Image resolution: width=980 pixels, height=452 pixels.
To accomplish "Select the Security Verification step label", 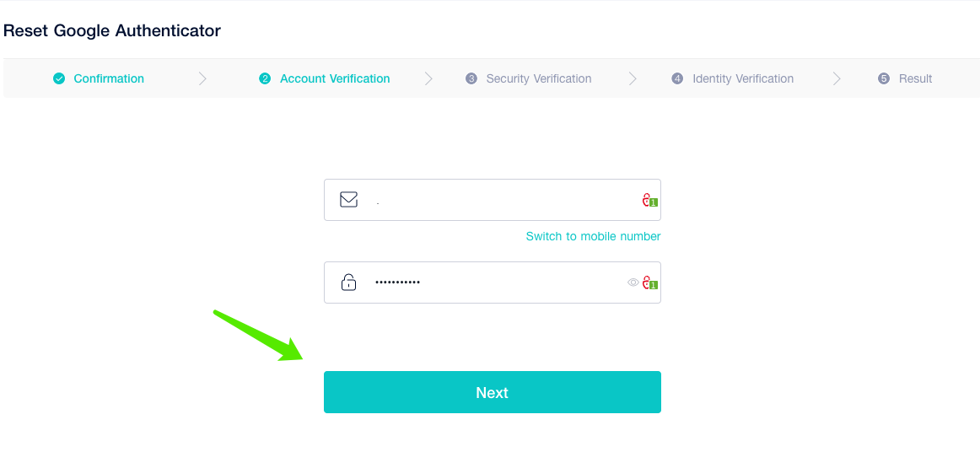I will point(538,78).
